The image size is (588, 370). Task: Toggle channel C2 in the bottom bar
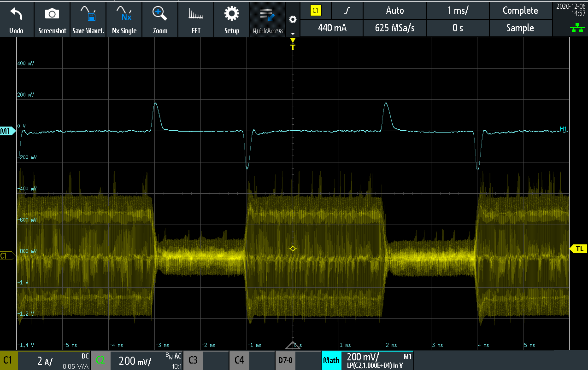pyautogui.click(x=100, y=360)
